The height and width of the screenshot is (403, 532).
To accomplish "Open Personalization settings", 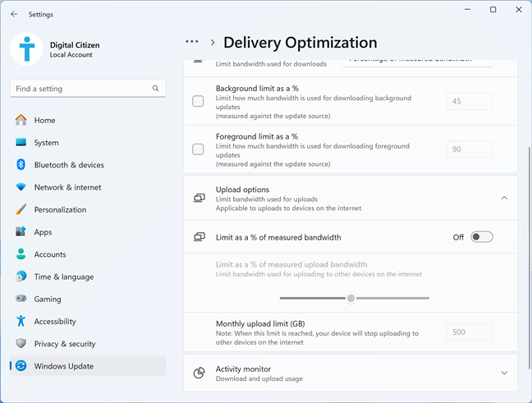I will pyautogui.click(x=88, y=209).
